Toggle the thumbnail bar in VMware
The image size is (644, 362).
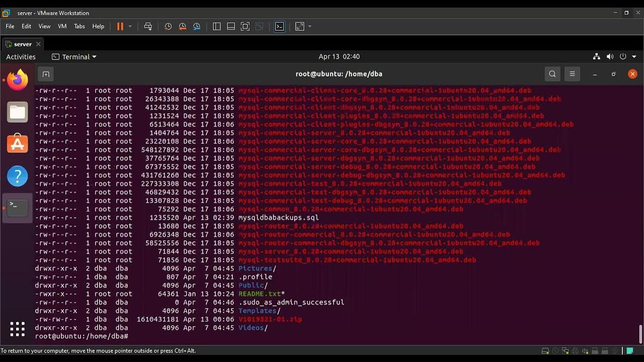[x=231, y=26]
